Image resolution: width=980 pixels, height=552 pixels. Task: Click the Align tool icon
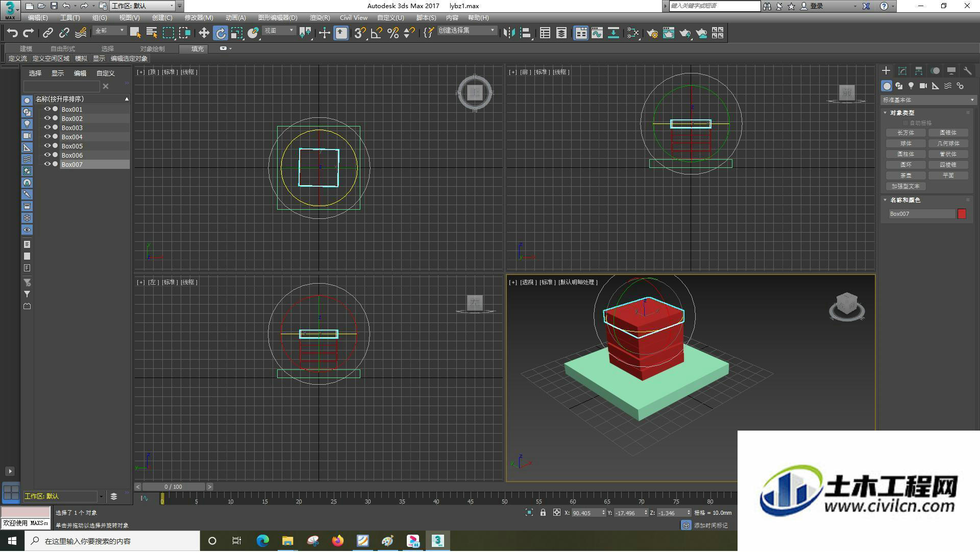[x=525, y=33]
